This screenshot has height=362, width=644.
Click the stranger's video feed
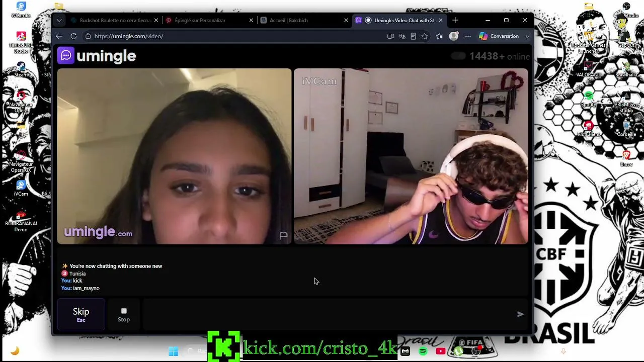tap(174, 156)
